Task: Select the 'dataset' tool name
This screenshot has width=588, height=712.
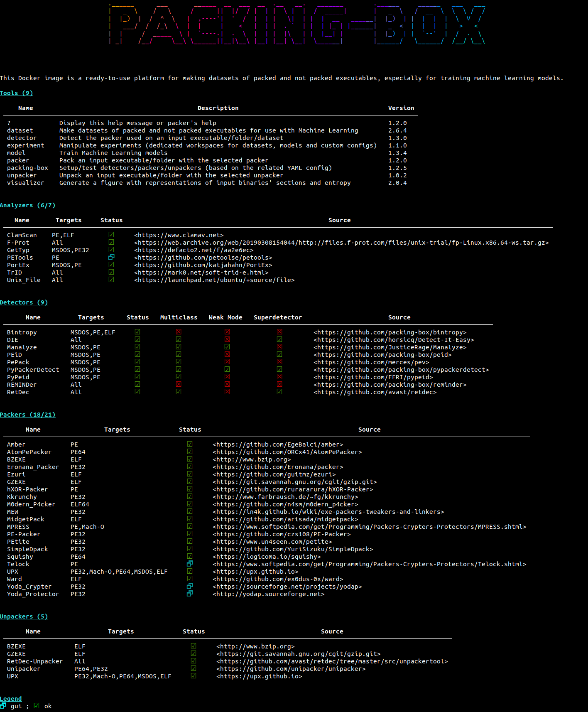Action: [20, 130]
